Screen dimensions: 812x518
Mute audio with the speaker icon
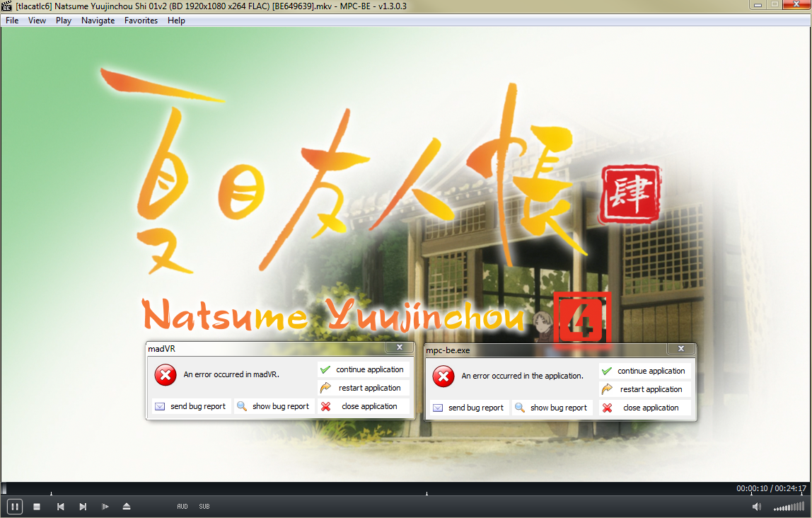(757, 507)
